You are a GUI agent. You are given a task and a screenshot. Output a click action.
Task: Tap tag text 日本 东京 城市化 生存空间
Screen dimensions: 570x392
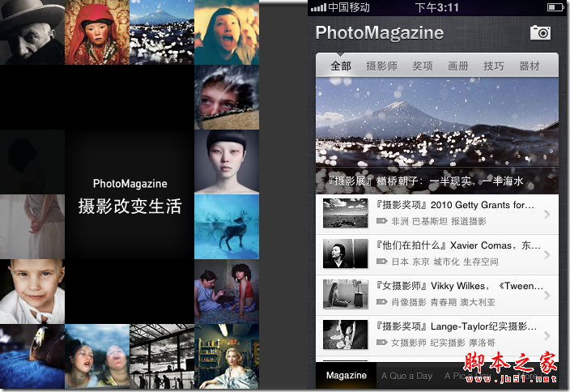click(445, 262)
